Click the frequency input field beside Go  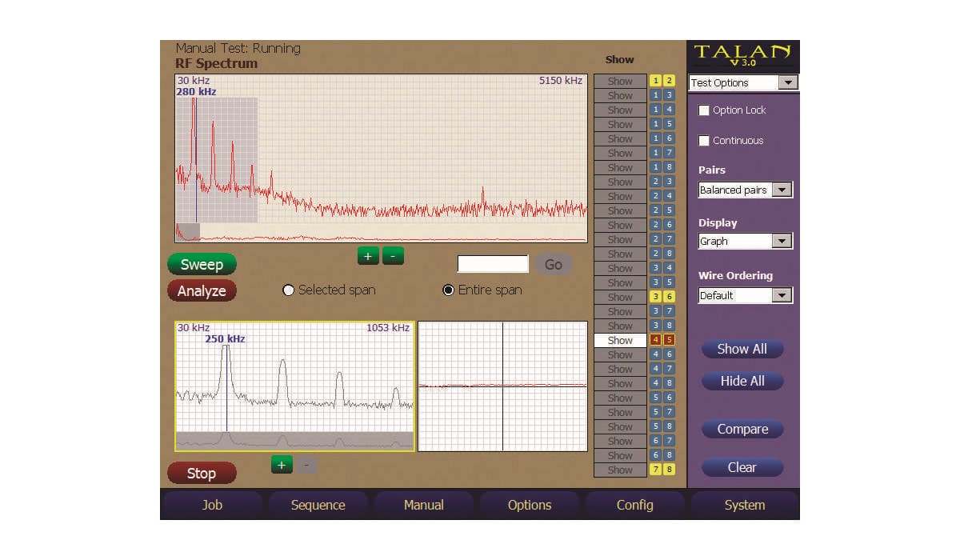pyautogui.click(x=493, y=264)
